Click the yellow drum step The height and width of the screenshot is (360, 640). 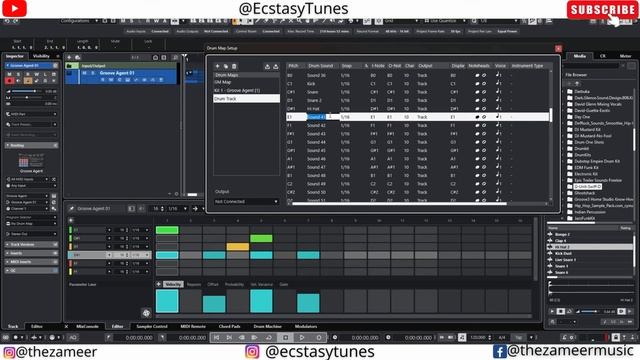point(238,247)
